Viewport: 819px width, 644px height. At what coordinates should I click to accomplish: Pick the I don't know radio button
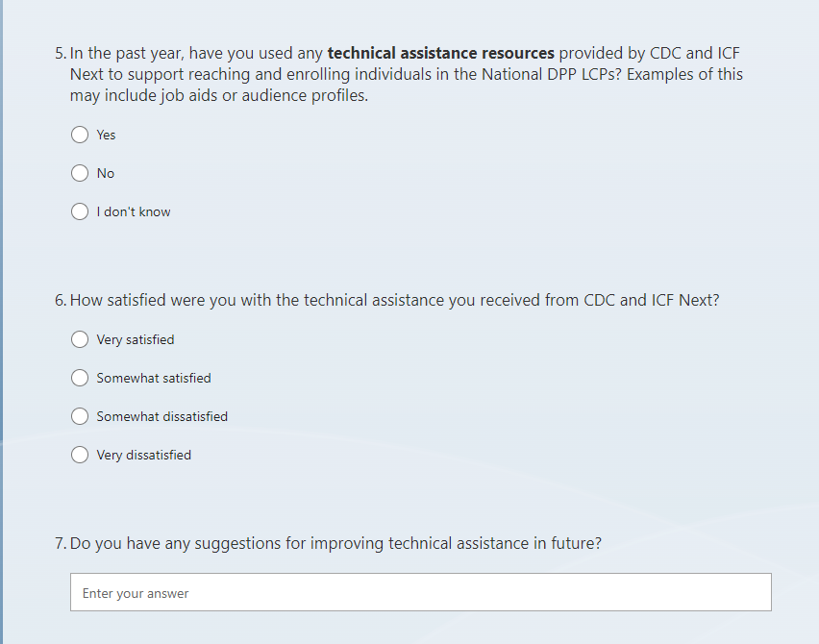click(x=80, y=211)
